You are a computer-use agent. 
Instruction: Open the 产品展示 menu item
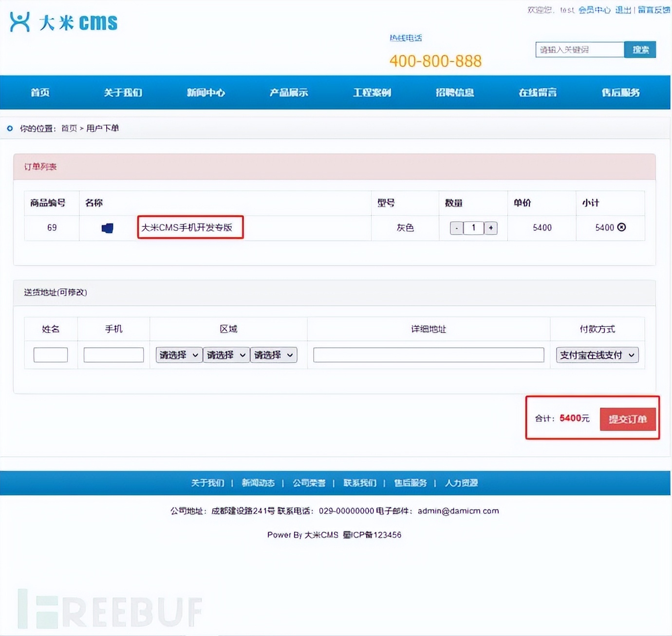point(289,93)
